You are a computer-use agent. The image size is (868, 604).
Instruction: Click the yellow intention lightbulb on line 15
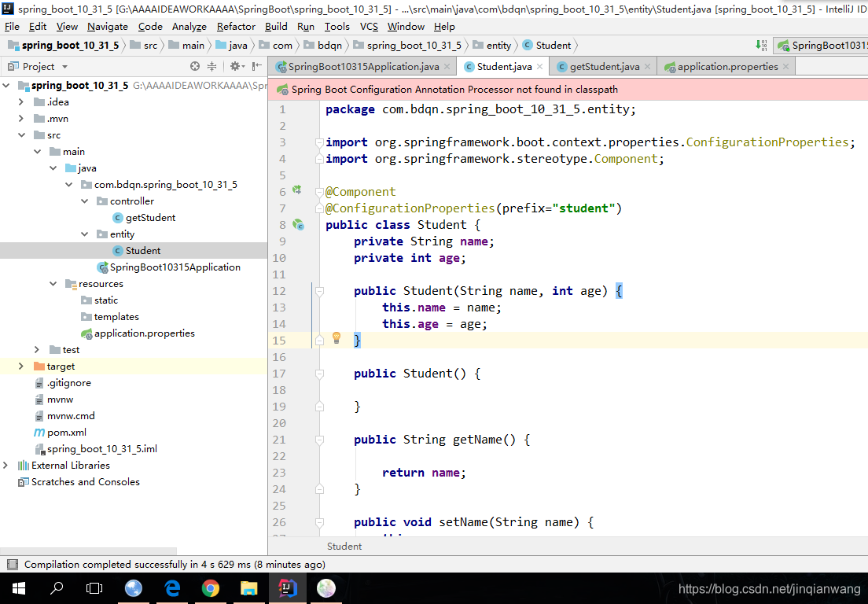336,337
